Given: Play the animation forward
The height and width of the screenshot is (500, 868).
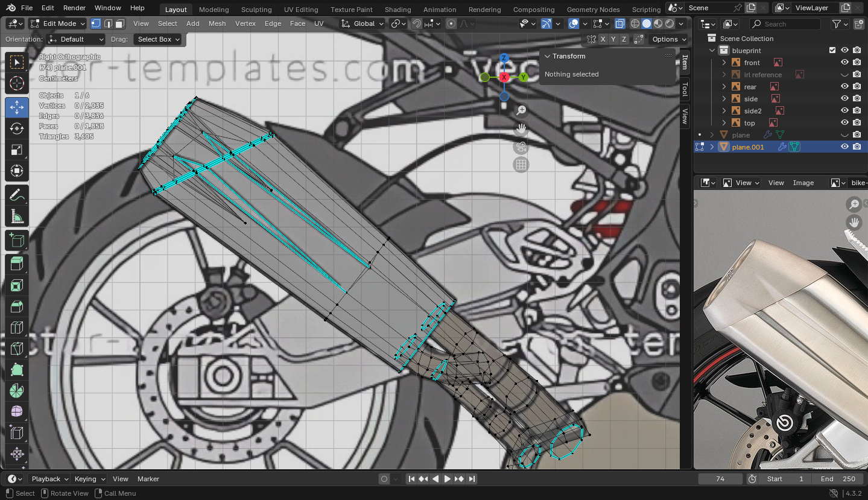Looking at the screenshot, I should [448, 479].
